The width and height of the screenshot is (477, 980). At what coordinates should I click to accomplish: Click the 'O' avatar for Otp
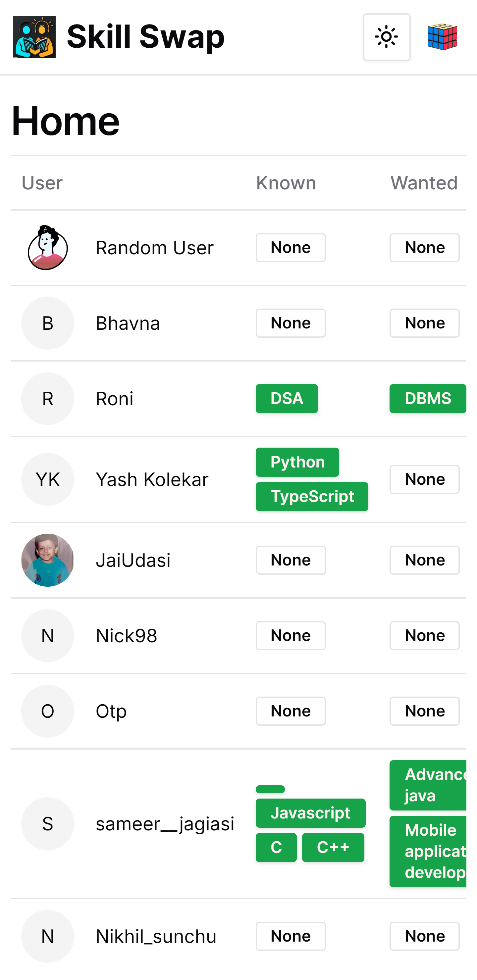[48, 710]
